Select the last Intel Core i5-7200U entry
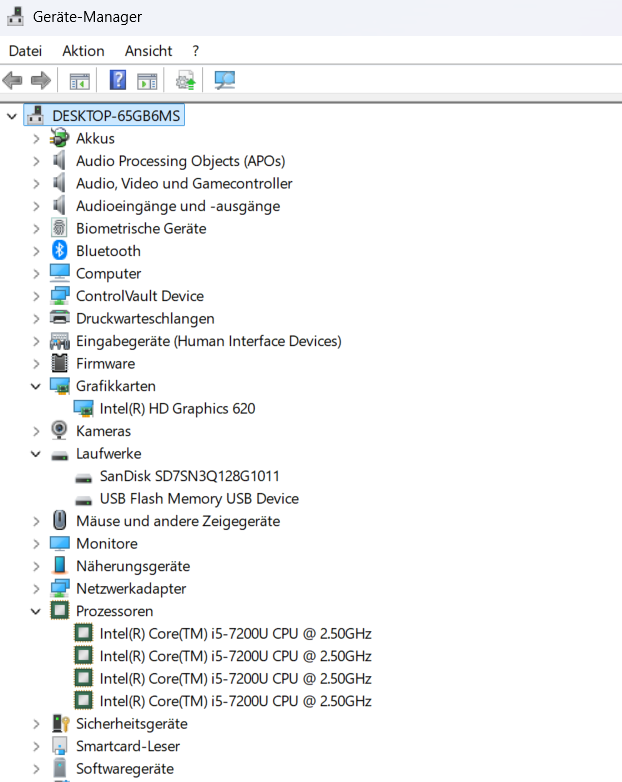Image resolution: width=622 pixels, height=782 pixels. coord(235,701)
